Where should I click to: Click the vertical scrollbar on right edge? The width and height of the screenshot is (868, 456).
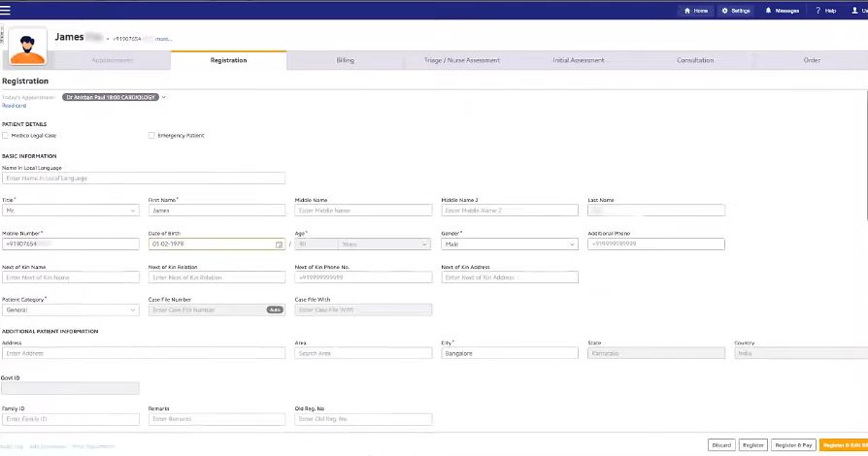pyautogui.click(x=866, y=155)
